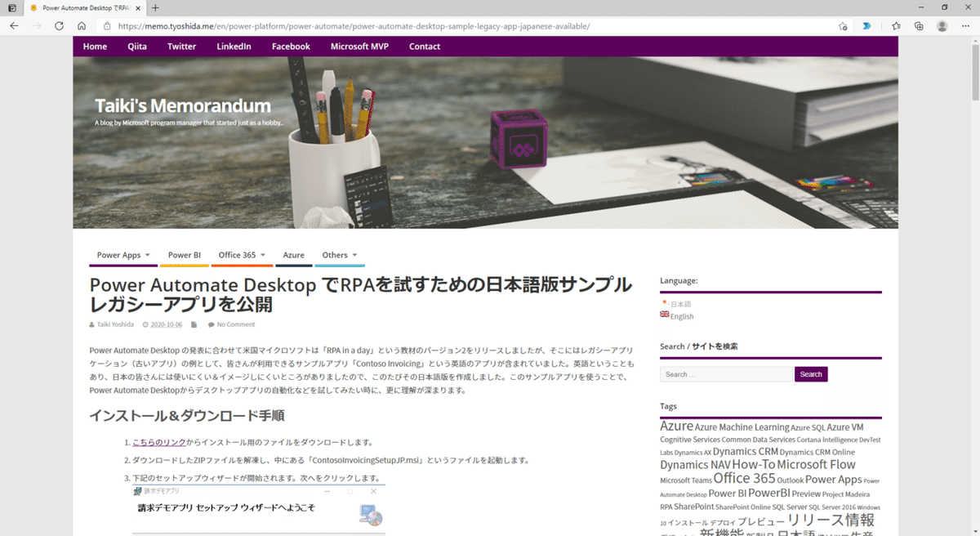Click the scrollbar up arrow

(x=975, y=40)
